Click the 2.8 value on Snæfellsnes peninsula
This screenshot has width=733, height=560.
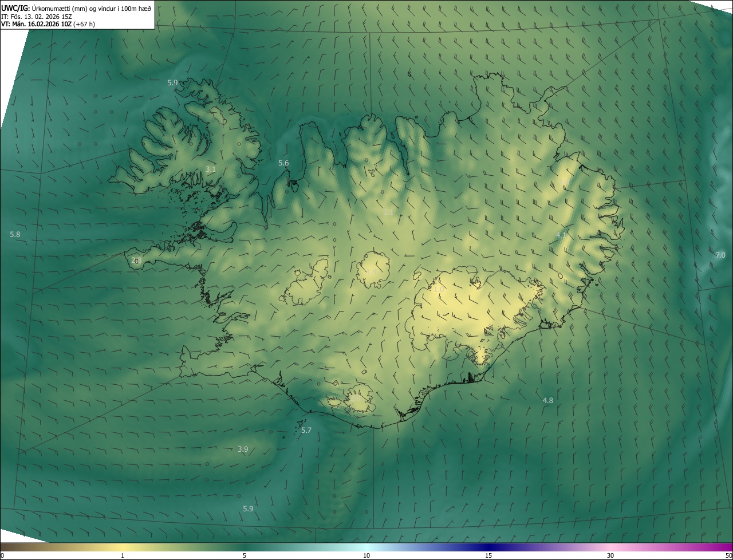pos(136,261)
